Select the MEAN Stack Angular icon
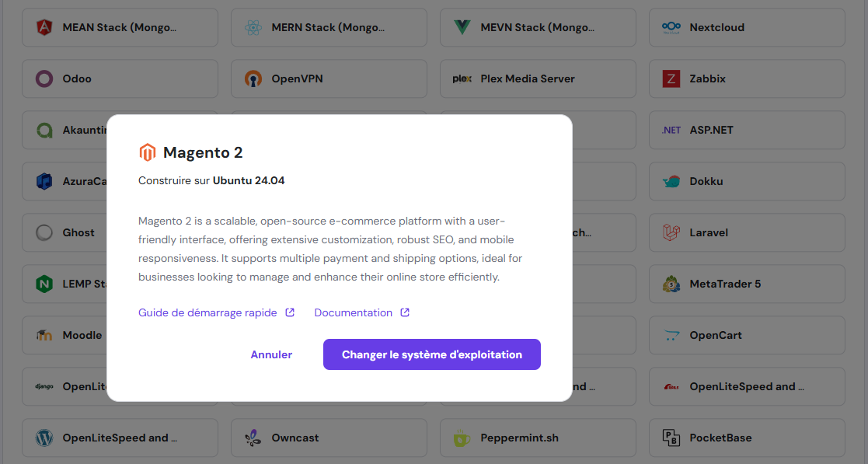This screenshot has width=868, height=464. coord(44,27)
